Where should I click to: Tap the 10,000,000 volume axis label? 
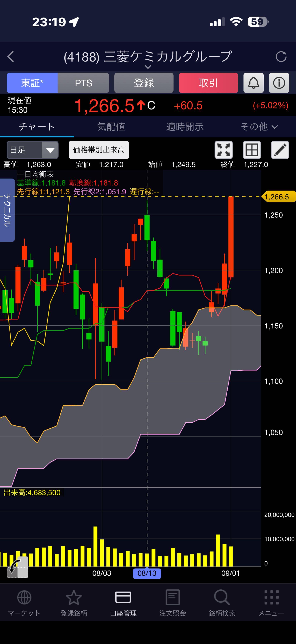280,539
